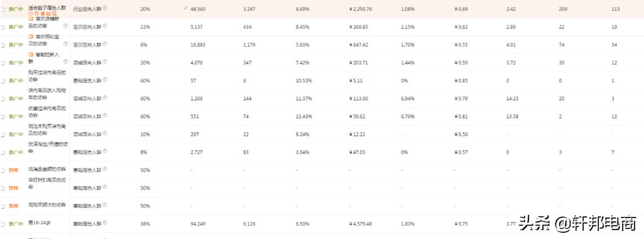This screenshot has height=239, width=644.
Task: Toggle the checkbox for 男18-24岁 row
Action: pos(2,224)
